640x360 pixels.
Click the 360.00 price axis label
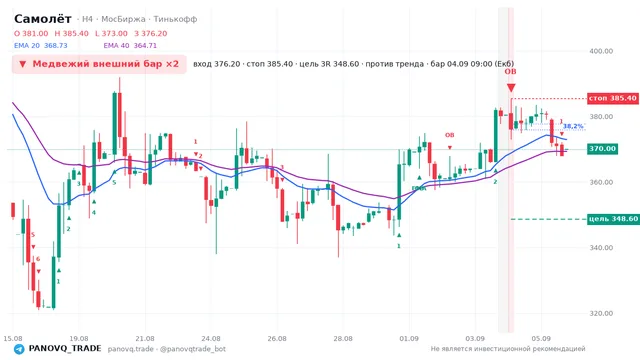tap(601, 182)
